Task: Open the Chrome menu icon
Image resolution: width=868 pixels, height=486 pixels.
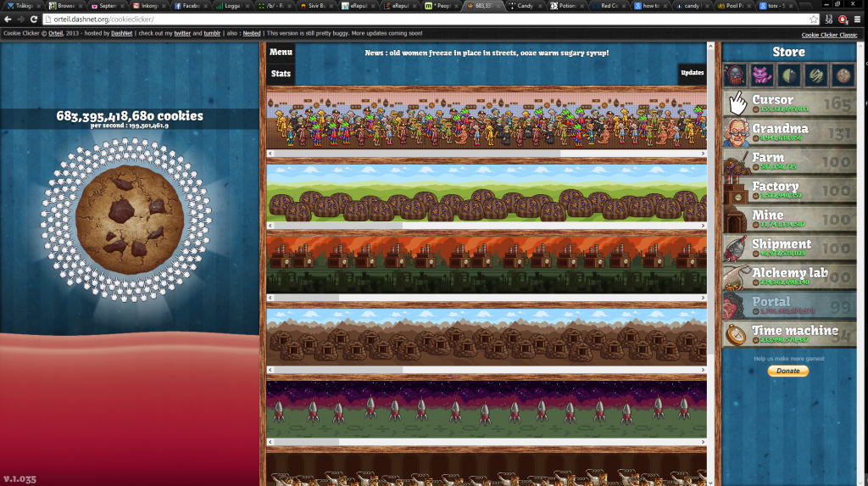Action: pos(858,20)
